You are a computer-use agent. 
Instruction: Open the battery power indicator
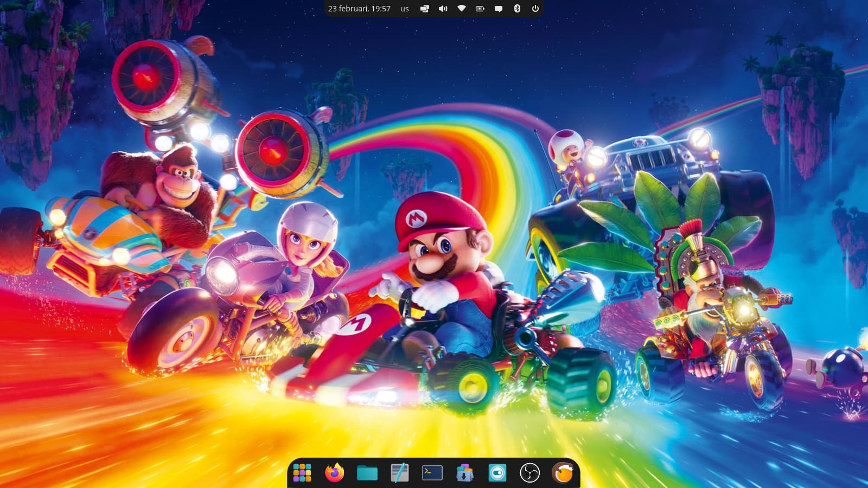(480, 9)
